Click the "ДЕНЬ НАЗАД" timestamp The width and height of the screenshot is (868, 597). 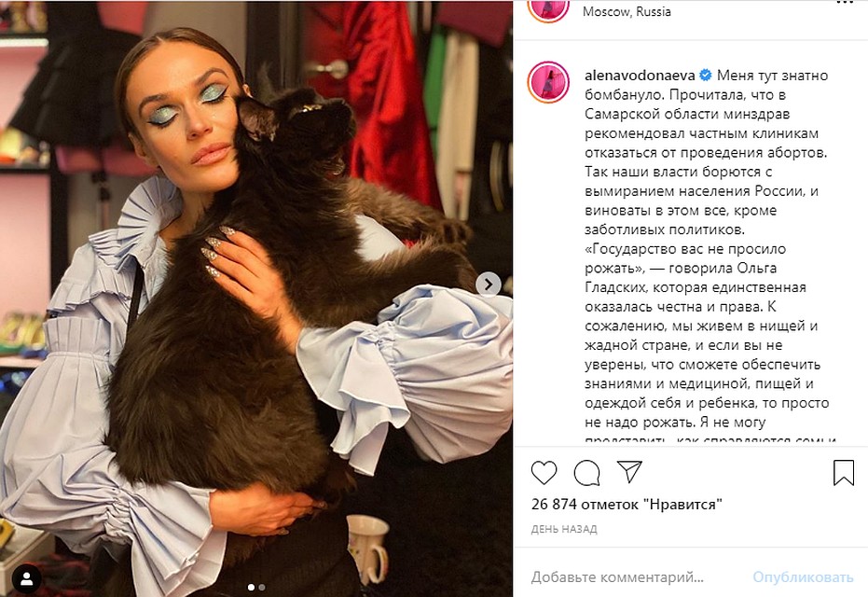pos(564,530)
